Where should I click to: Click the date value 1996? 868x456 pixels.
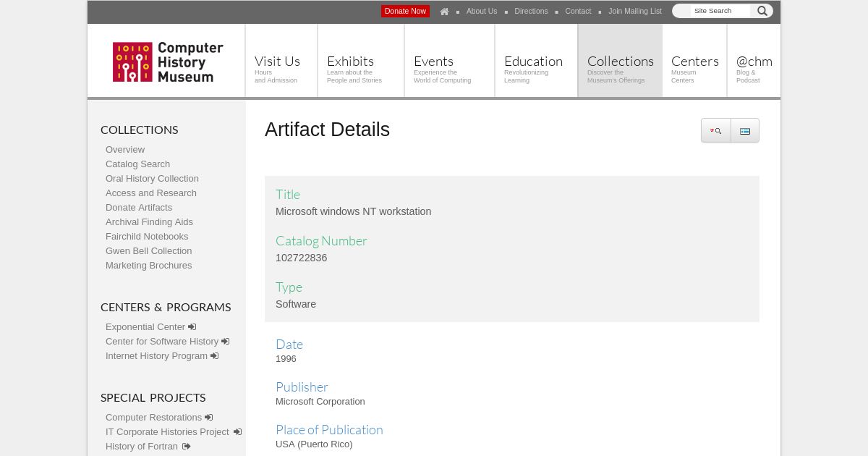tap(286, 359)
